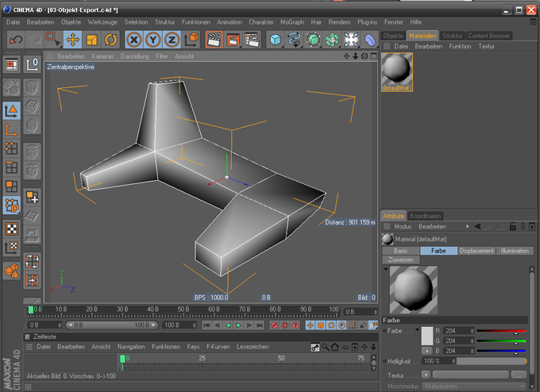540x392 pixels.
Task: Click the Zuweisen button
Action: (401, 259)
